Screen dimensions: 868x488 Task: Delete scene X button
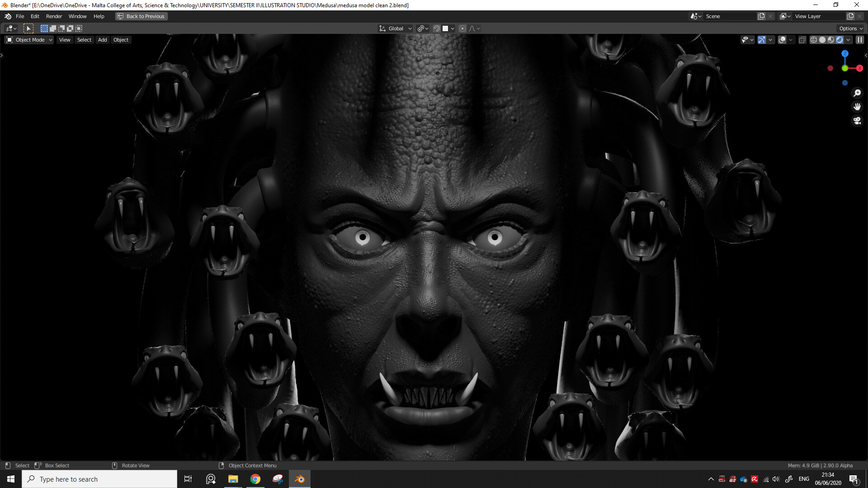770,16
